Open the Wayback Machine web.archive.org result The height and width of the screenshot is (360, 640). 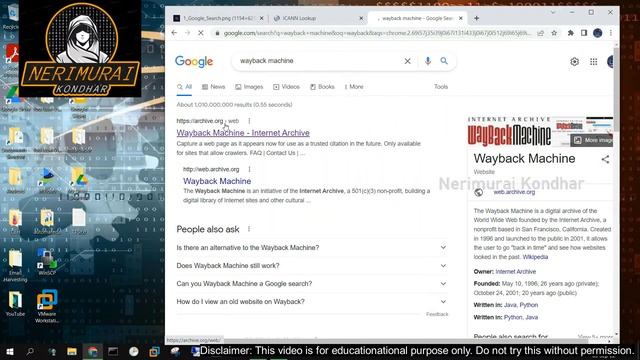[217, 181]
